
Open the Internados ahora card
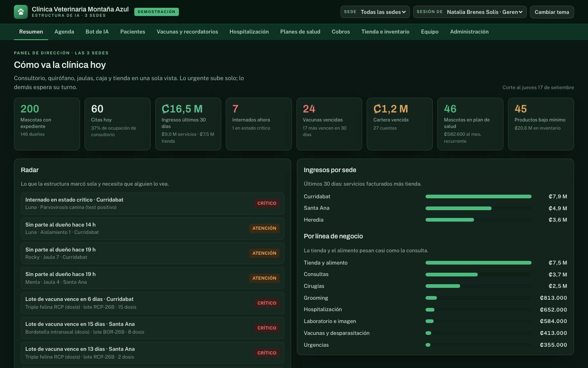pyautogui.click(x=259, y=124)
